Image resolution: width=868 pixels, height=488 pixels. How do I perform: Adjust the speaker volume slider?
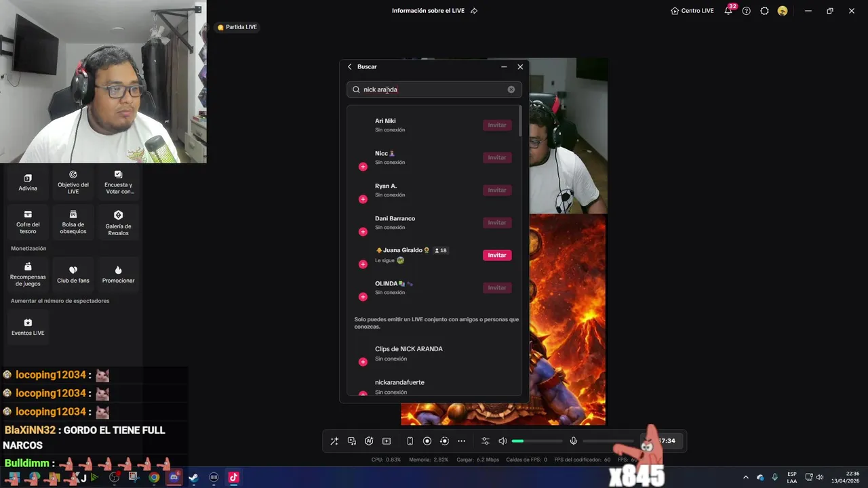click(537, 441)
